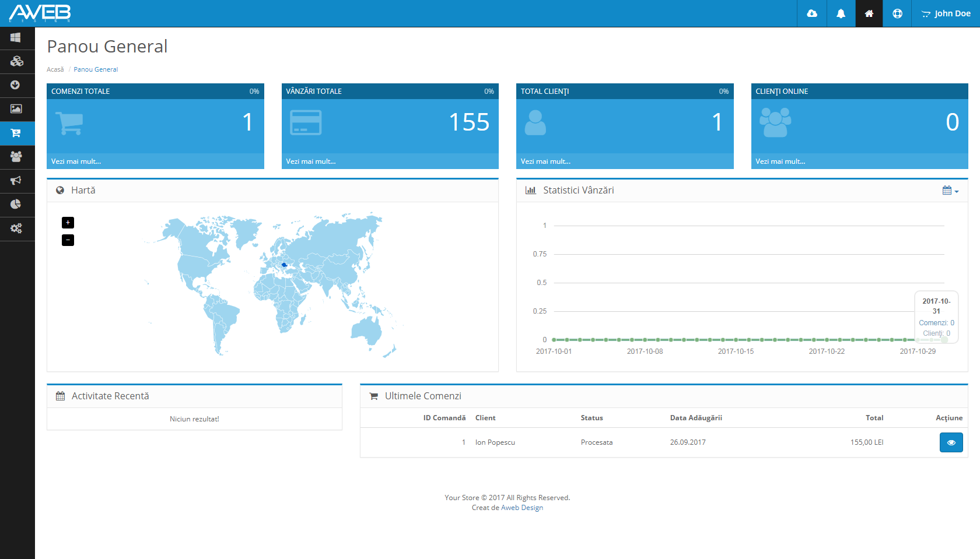Open Reports using the pie chart icon
Image resolution: width=980 pixels, height=559 pixels.
coord(16,205)
